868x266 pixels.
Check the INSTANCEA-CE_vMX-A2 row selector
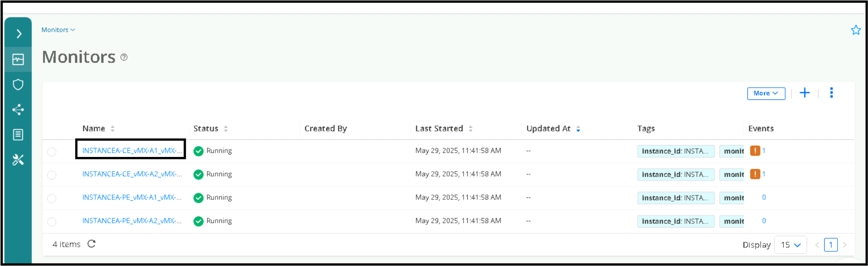click(51, 175)
